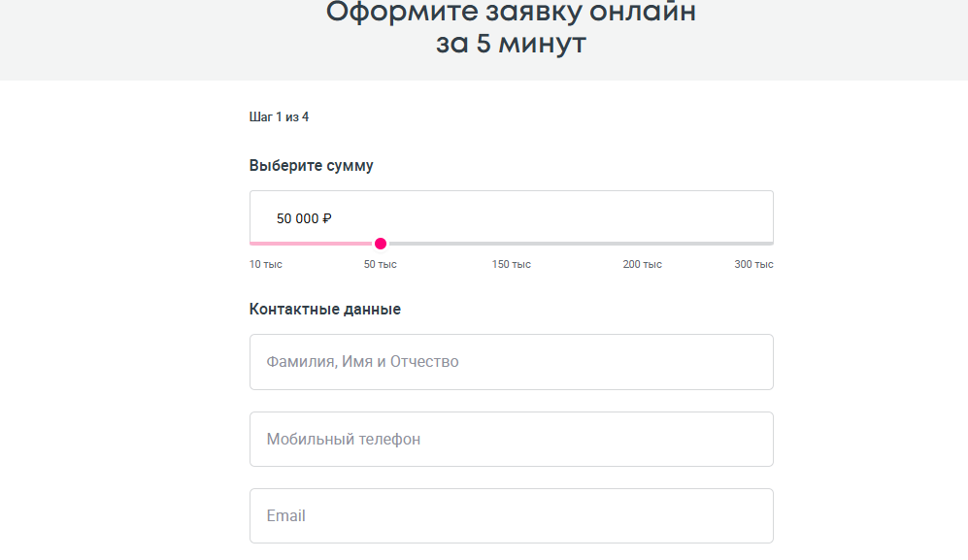Click the Шаг 1 из 4 step indicator
Viewport: 968px width, 560px height.
point(280,117)
